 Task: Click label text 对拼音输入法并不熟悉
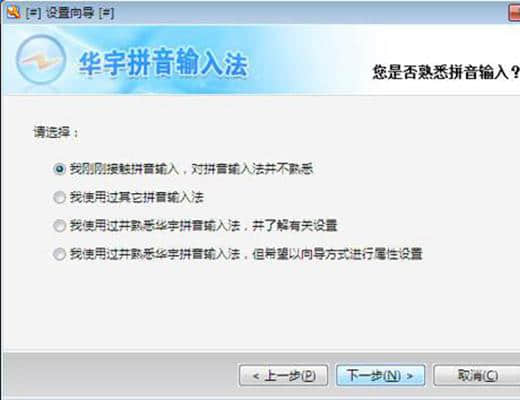click(252, 169)
